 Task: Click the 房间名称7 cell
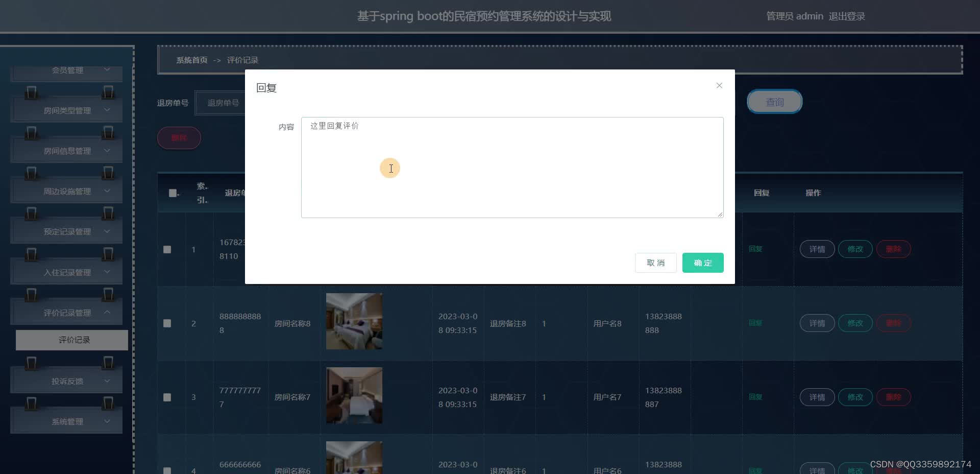click(x=292, y=397)
